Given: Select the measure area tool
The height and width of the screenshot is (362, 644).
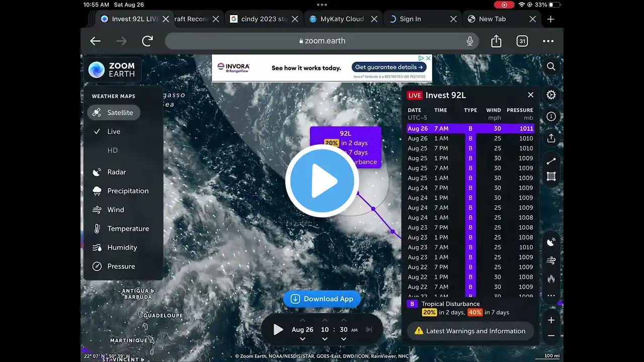Looking at the screenshot, I should click(x=551, y=176).
